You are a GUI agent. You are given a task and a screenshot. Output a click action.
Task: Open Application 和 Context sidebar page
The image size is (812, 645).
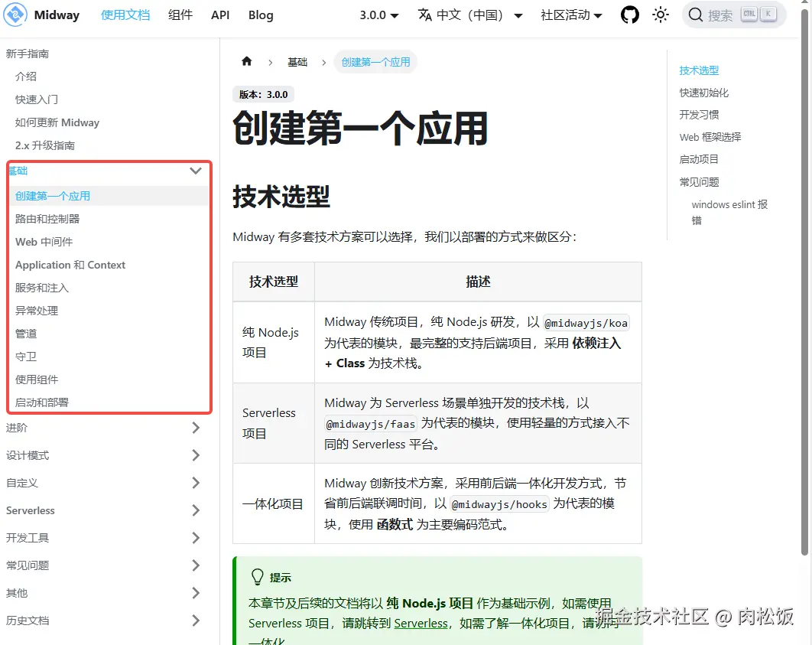click(70, 265)
